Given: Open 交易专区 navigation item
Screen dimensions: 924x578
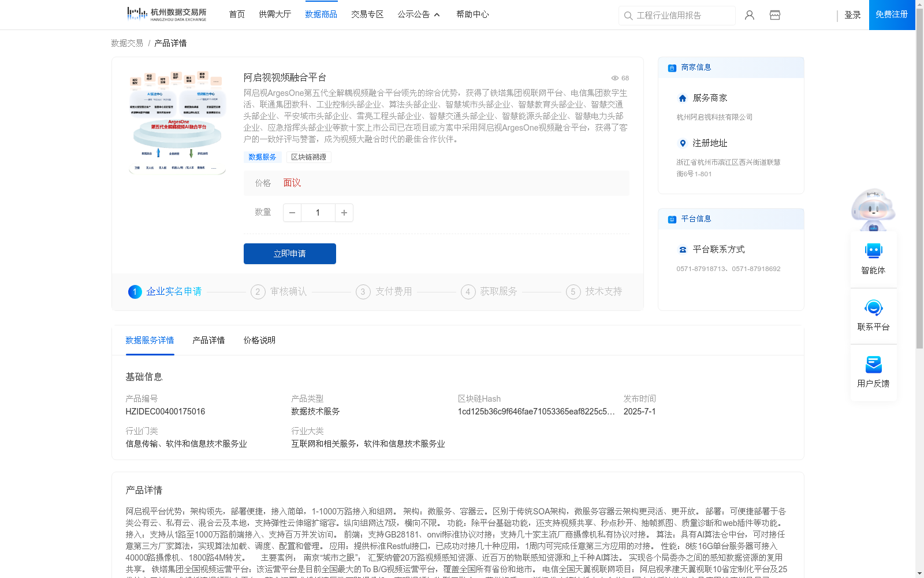Looking at the screenshot, I should pyautogui.click(x=367, y=14).
